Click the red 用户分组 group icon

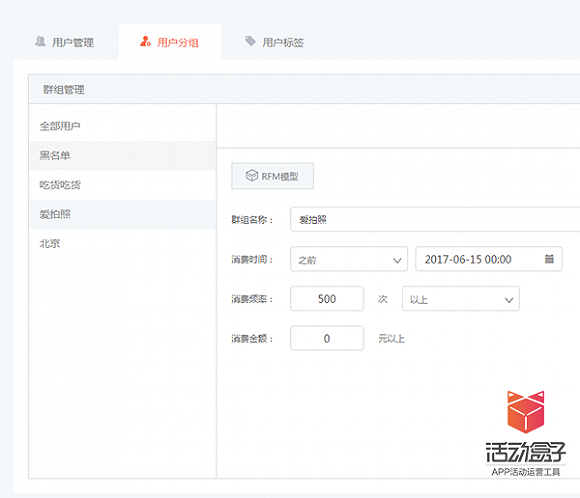click(x=145, y=41)
